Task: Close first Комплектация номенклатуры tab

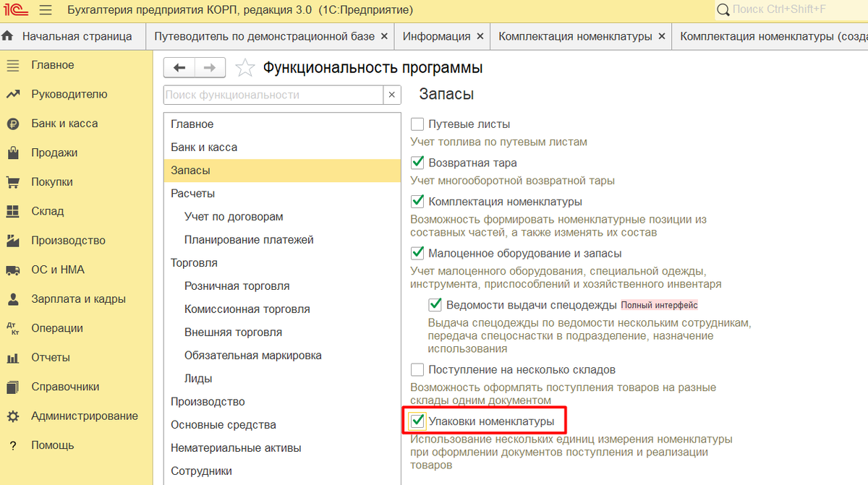Action: tap(661, 35)
